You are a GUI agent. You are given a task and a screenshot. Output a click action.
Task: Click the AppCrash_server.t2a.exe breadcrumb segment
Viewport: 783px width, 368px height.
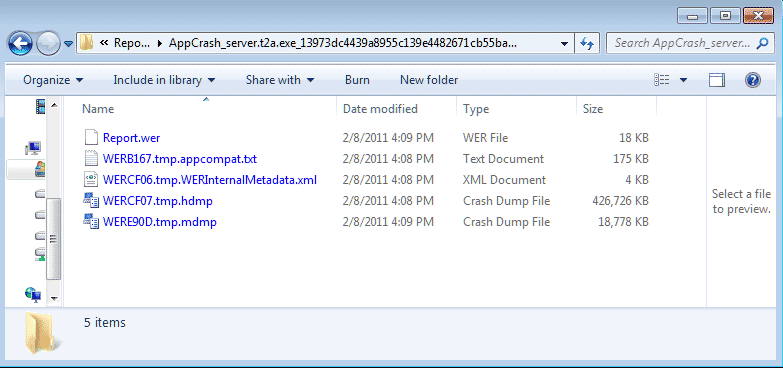pyautogui.click(x=343, y=43)
